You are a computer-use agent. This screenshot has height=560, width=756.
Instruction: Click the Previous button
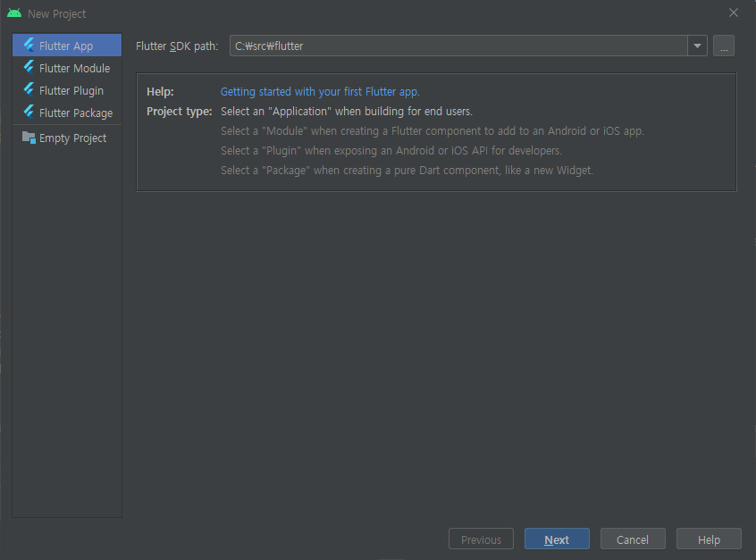coord(481,539)
